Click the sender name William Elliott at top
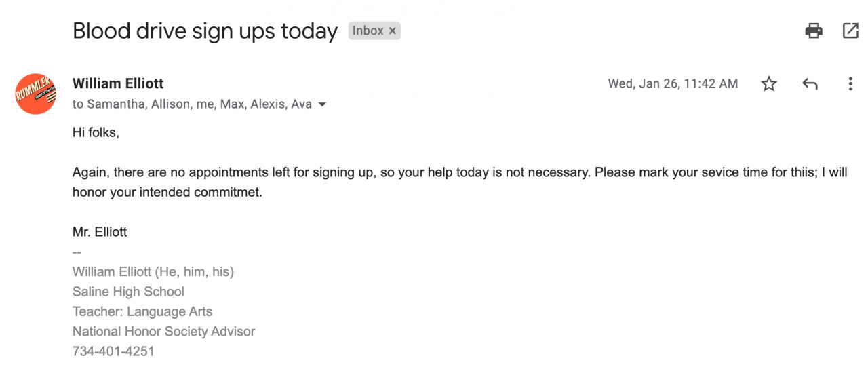Viewport: 868px width, 388px height. (118, 83)
